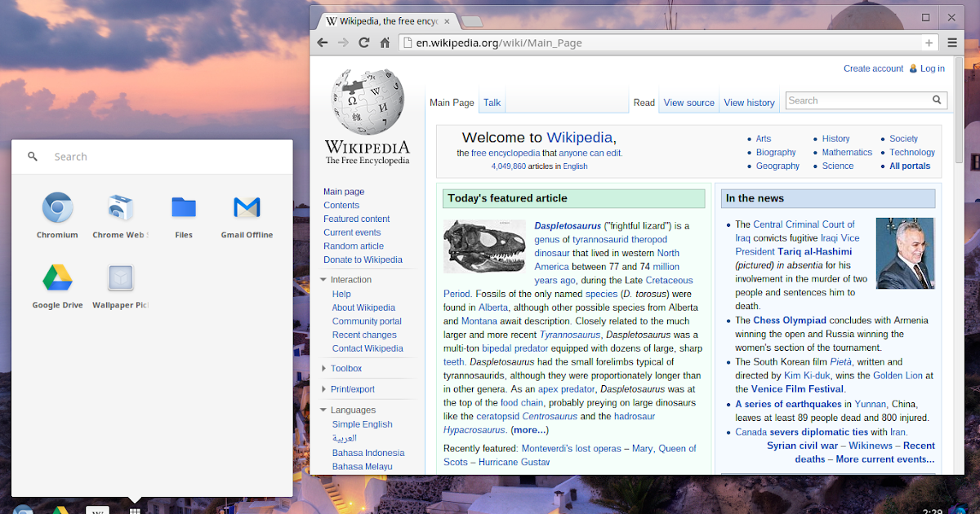Viewport: 980px width, 514px height.
Task: Open the Contact Wikipedia link
Action: point(367,348)
